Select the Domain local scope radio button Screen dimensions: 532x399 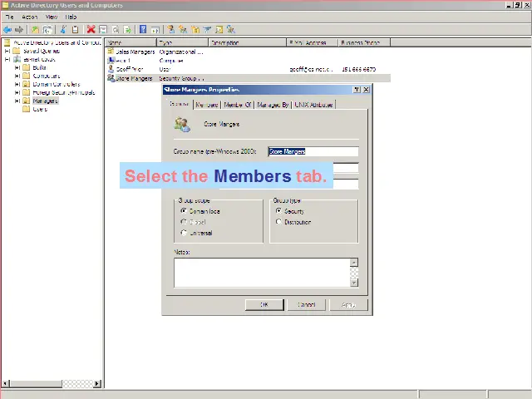tap(184, 211)
